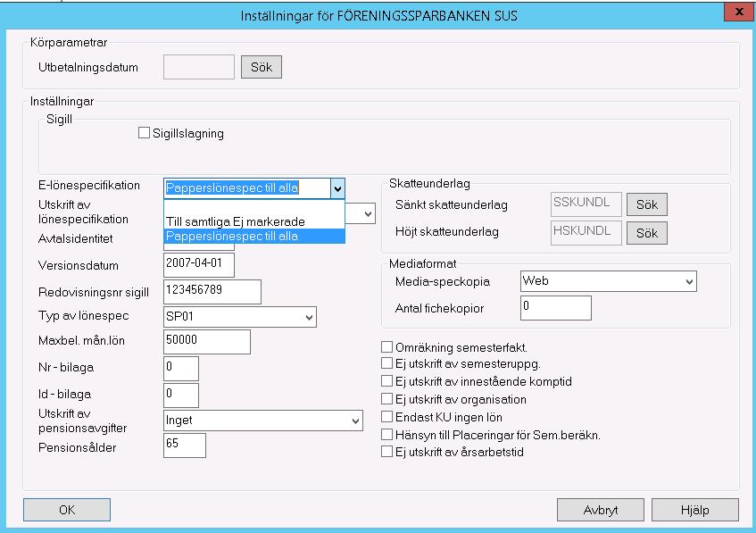
Task: Pick the blank dropdown list entry
Action: [x=254, y=208]
